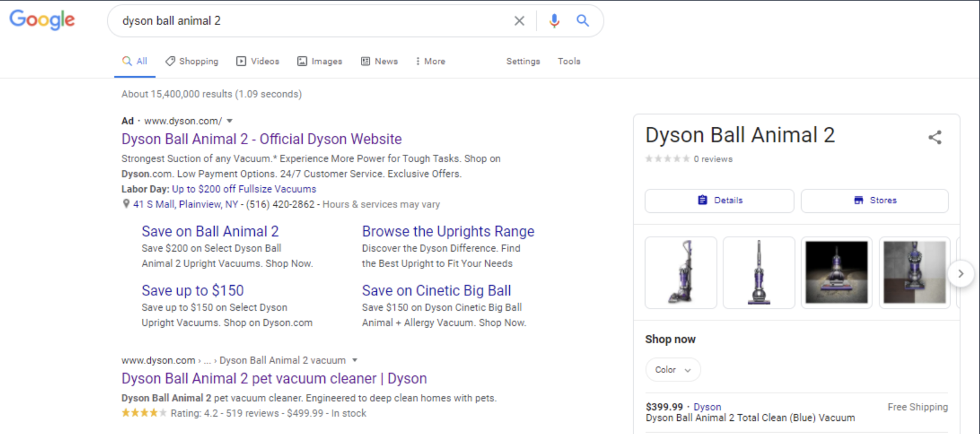The height and width of the screenshot is (434, 980).
Task: Show next product images with the arrow
Action: (961, 274)
